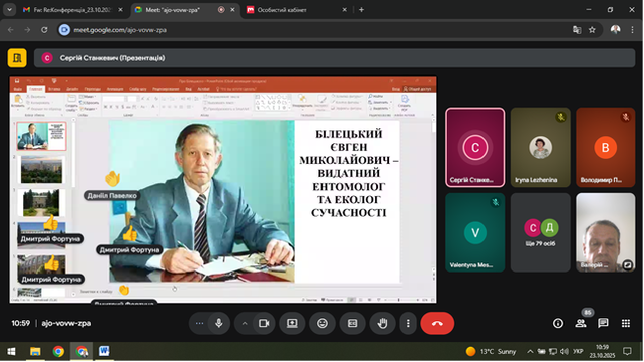
Task: Click the present screen icon
Action: (292, 323)
